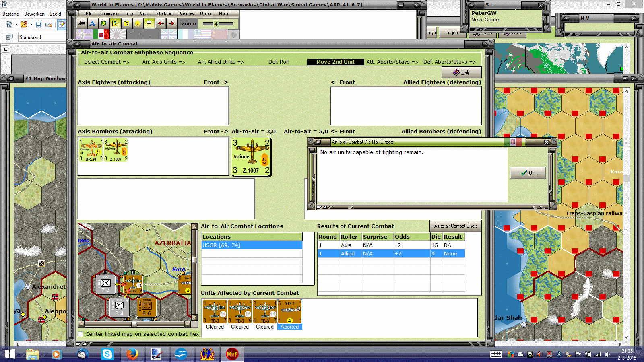The image size is (644, 362).
Task: Click the Move 2nd Unit subphase label
Action: click(335, 62)
